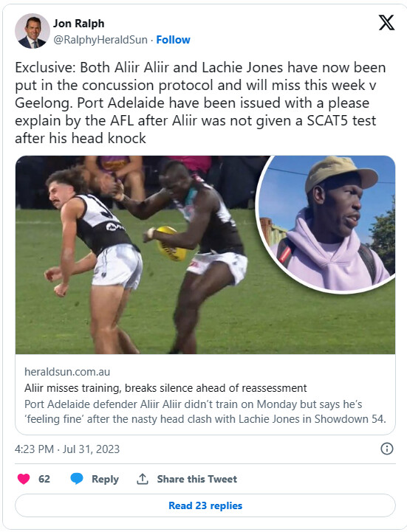
Task: Click the share upload arrow icon
Action: click(x=143, y=479)
